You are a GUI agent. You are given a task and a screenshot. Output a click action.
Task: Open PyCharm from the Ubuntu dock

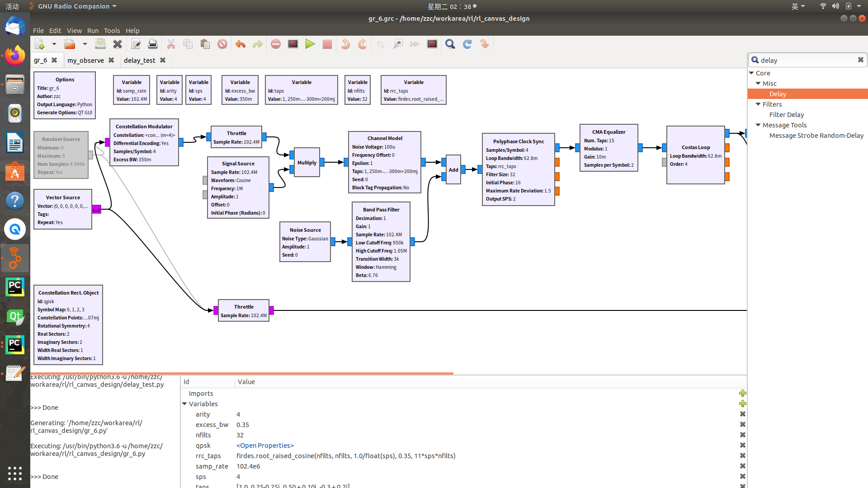point(15,287)
